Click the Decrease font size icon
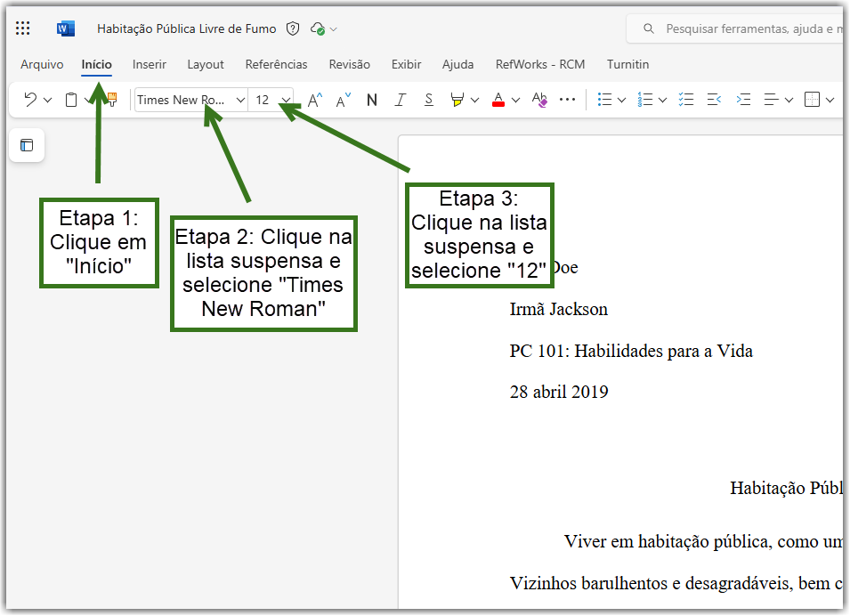This screenshot has height=616, width=850. point(344,100)
